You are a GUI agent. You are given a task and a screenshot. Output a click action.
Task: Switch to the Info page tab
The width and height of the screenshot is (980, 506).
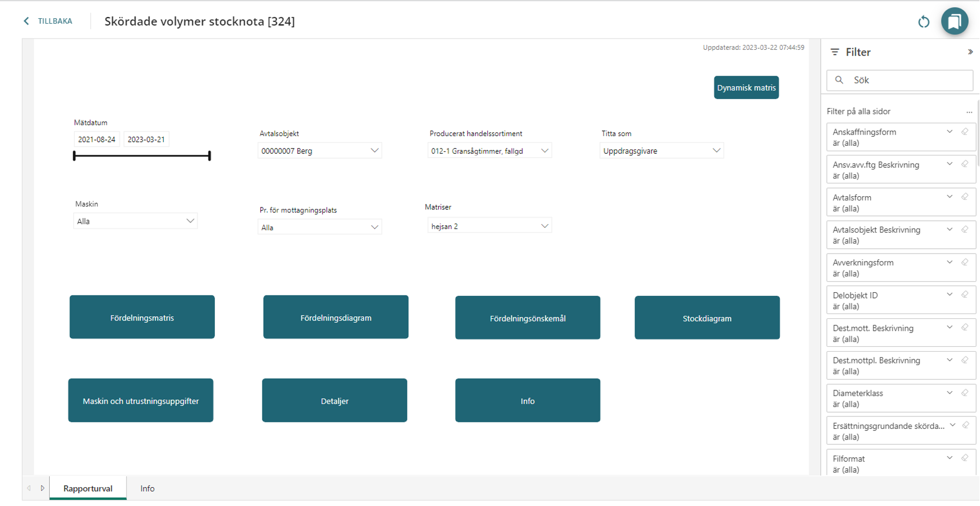coord(147,488)
